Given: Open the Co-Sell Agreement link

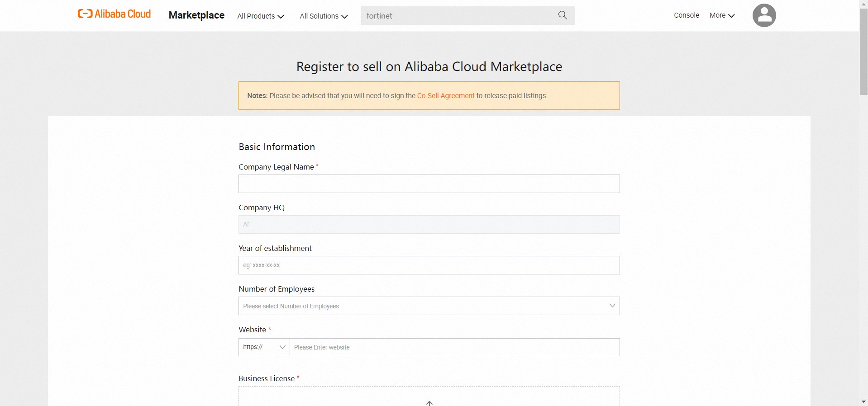Looking at the screenshot, I should point(445,96).
